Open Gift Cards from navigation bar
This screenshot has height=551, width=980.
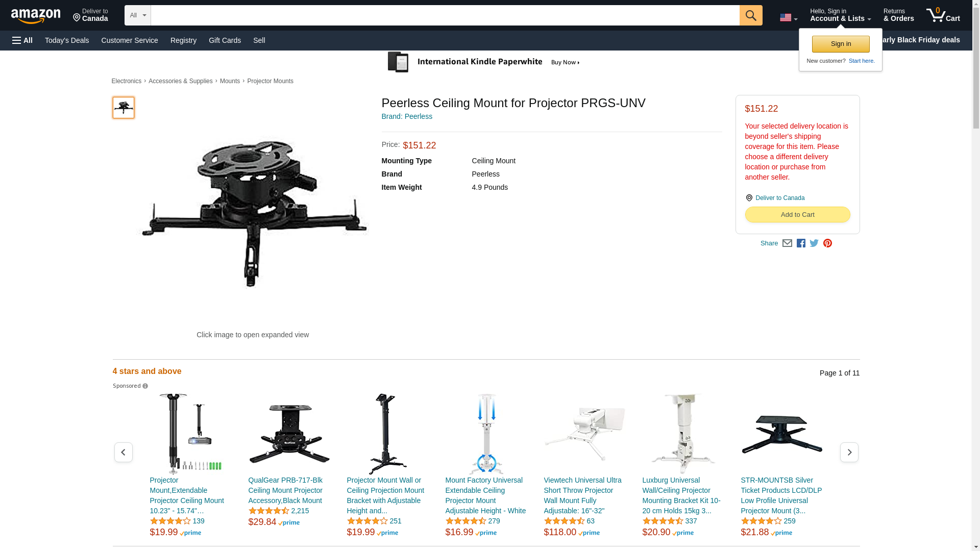[225, 40]
